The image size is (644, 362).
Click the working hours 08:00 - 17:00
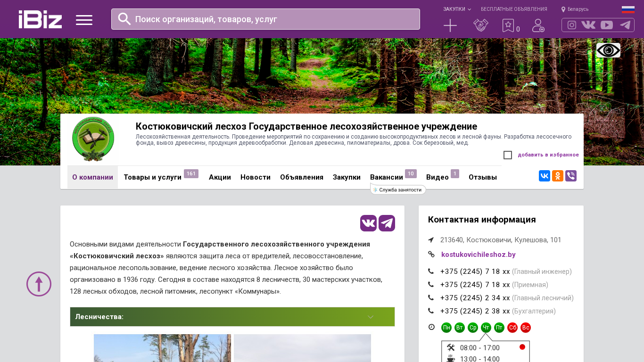coord(479,348)
